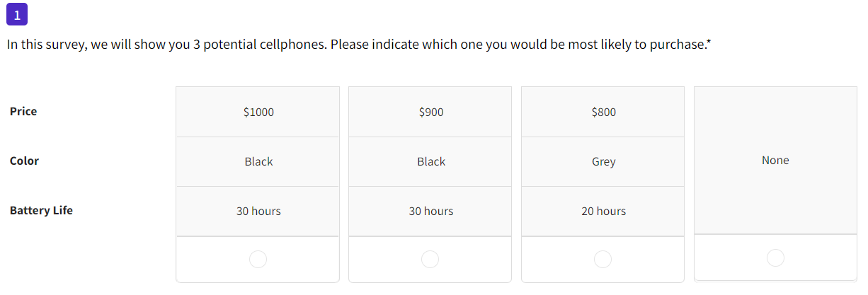Click the purple question number 1 badge
The height and width of the screenshot is (295, 868).
[x=17, y=13]
